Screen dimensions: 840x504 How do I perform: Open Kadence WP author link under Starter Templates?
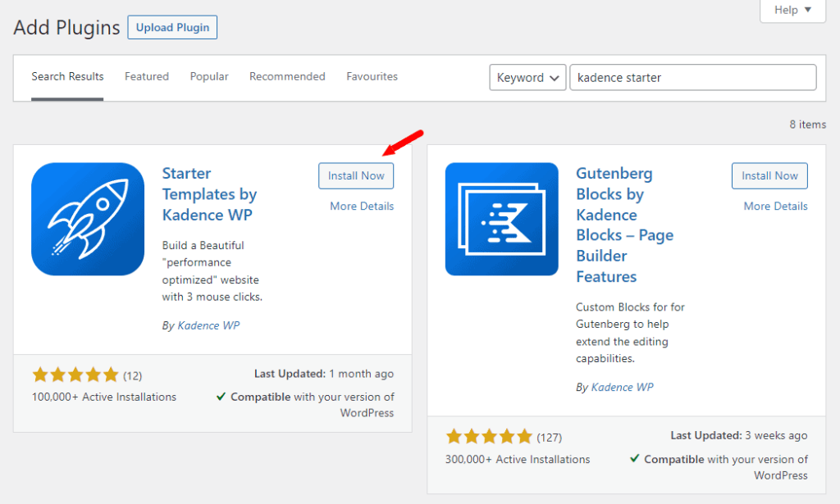point(208,325)
